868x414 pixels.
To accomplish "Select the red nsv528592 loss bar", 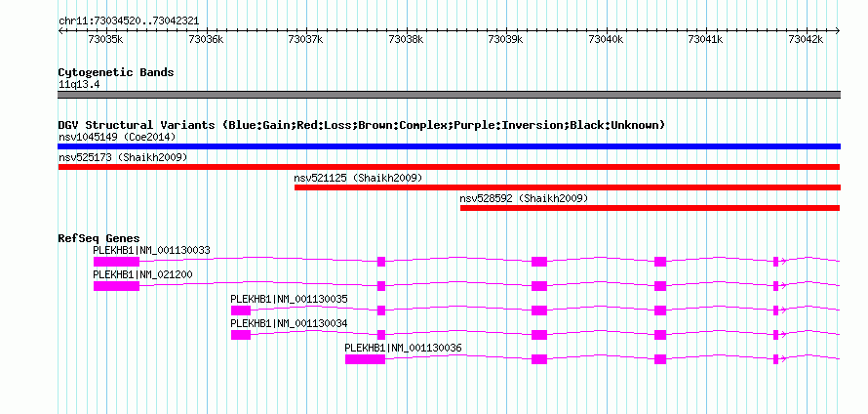I will (x=650, y=208).
